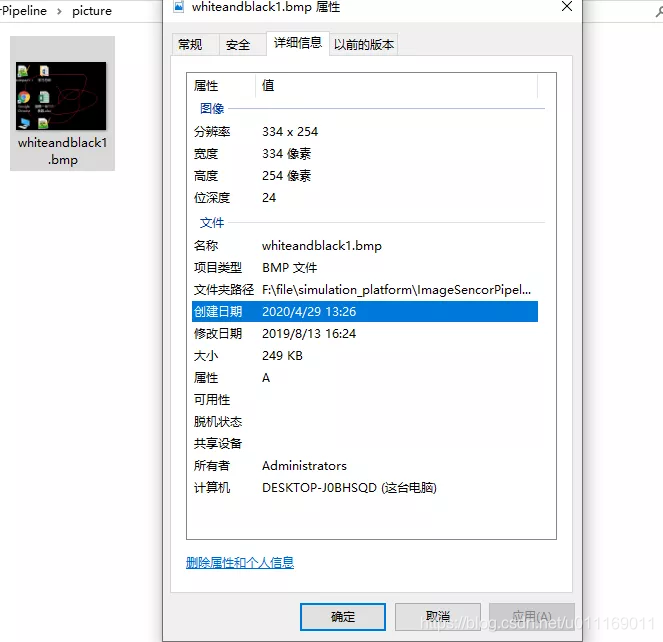
Task: Select the 位深度 24 row
Action: 365,198
